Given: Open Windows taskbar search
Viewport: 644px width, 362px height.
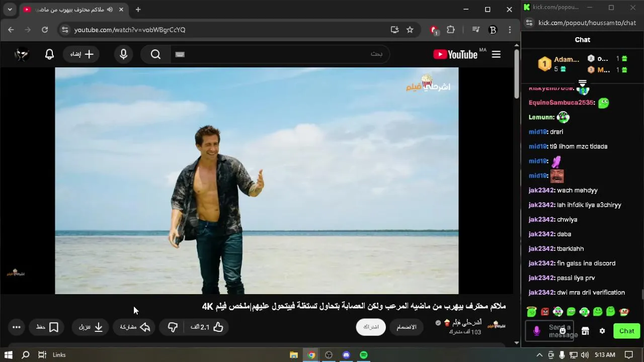Looking at the screenshot, I should coord(26,355).
